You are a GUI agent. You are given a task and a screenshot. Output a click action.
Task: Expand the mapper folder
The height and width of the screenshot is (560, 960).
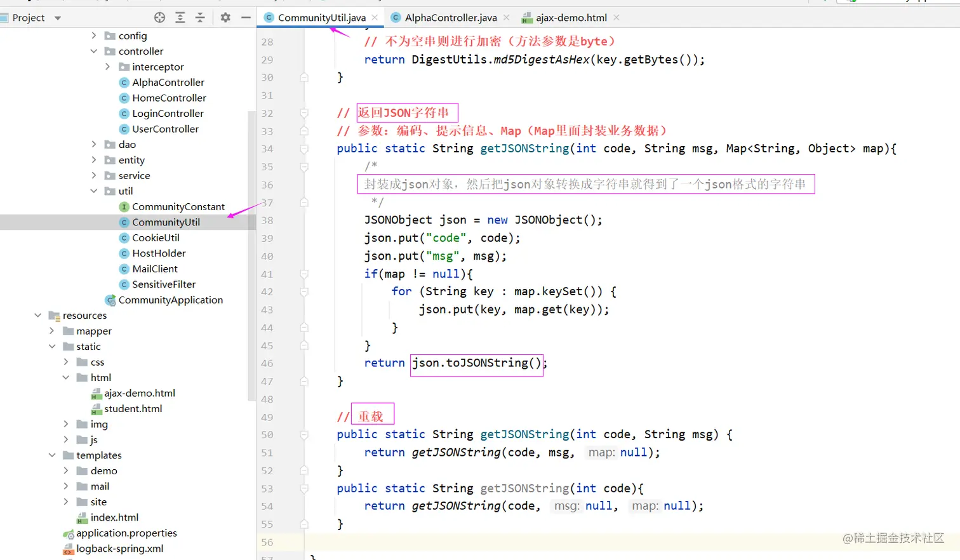click(x=52, y=331)
